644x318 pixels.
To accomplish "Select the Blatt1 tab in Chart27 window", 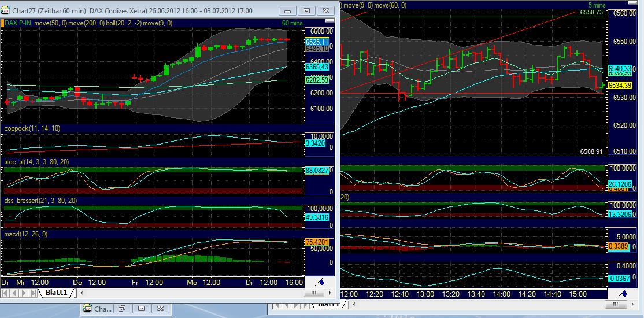I will pos(56,293).
